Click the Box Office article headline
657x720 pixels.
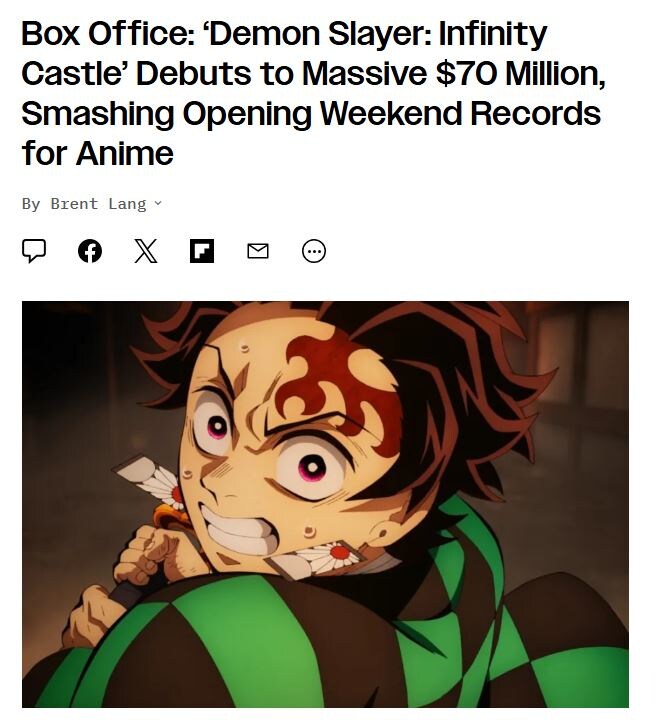313,93
